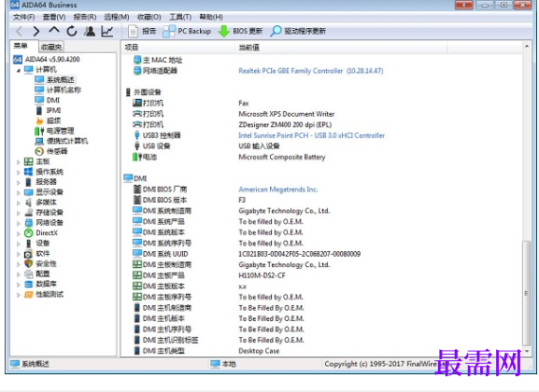The width and height of the screenshot is (539, 392).
Task: Click the refresh toolbar icon
Action: click(72, 31)
